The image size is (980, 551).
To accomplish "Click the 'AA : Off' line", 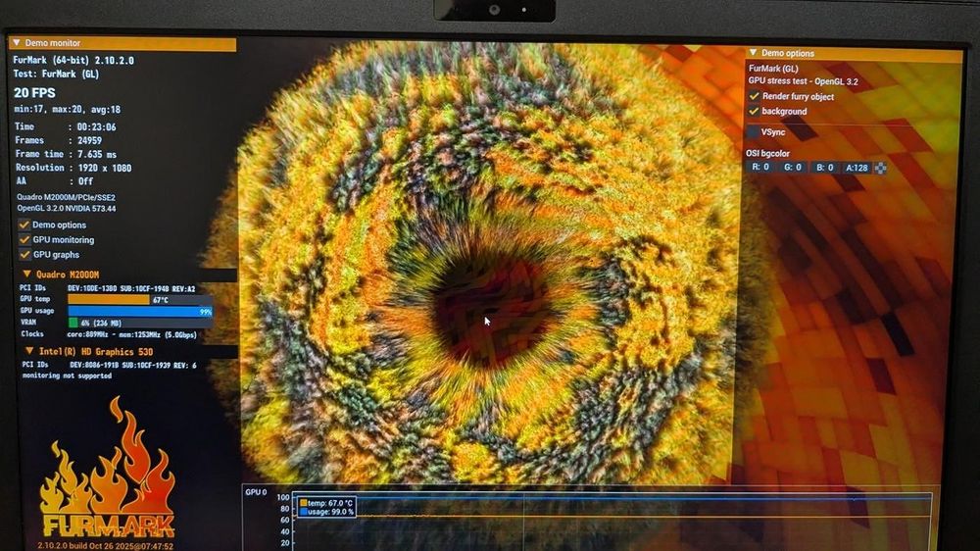I will point(54,181).
